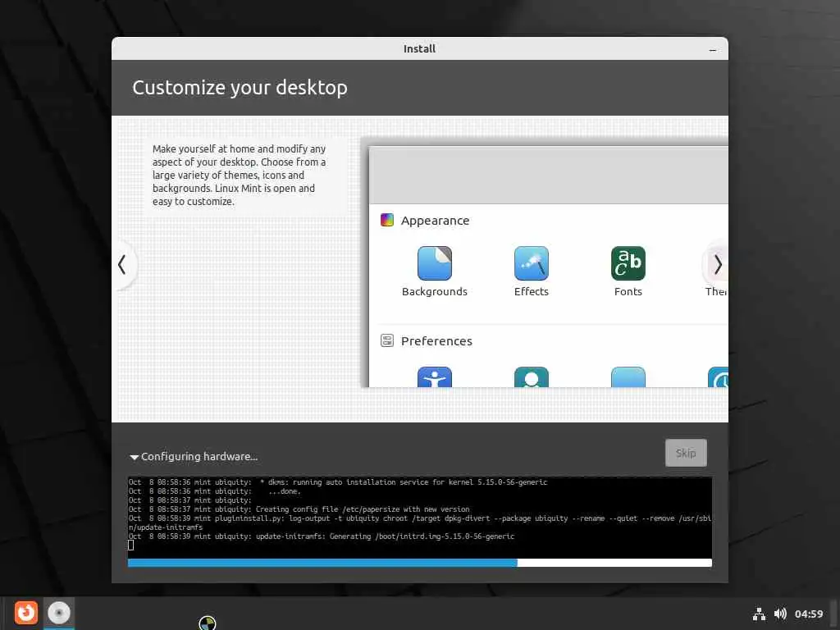Open the orange menu launcher in the taskbar
840x630 pixels.
[25, 613]
